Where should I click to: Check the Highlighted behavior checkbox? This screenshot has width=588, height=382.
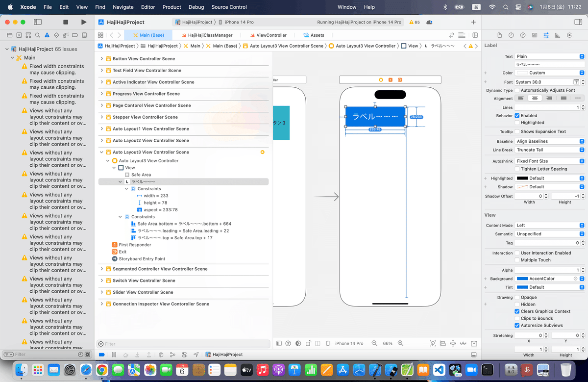pyautogui.click(x=517, y=123)
